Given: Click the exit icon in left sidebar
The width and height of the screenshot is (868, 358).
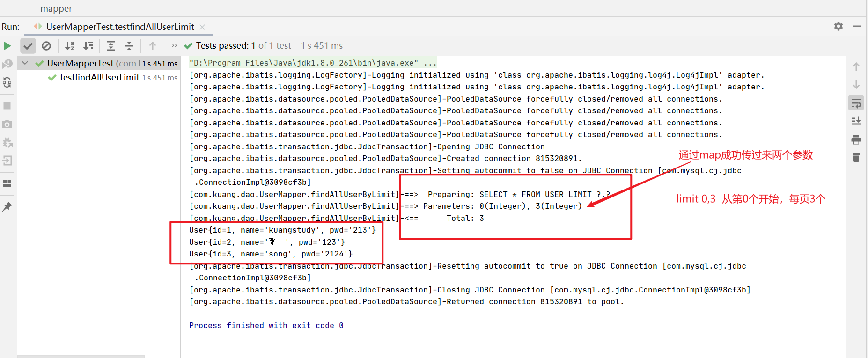Looking at the screenshot, I should 7,161.
